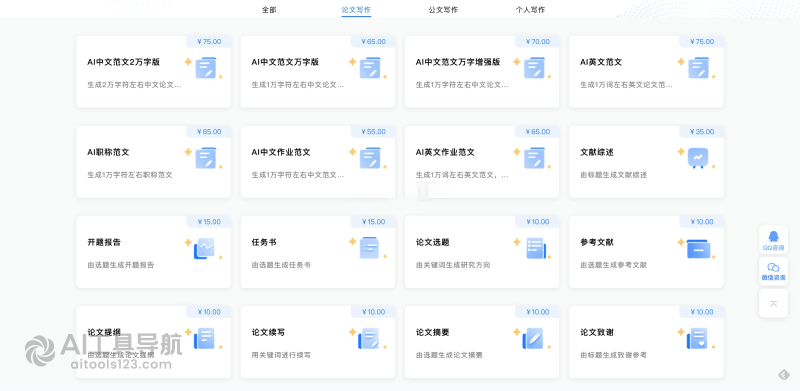Click the 任务书 list icon
This screenshot has height=391, width=800.
tap(370, 248)
